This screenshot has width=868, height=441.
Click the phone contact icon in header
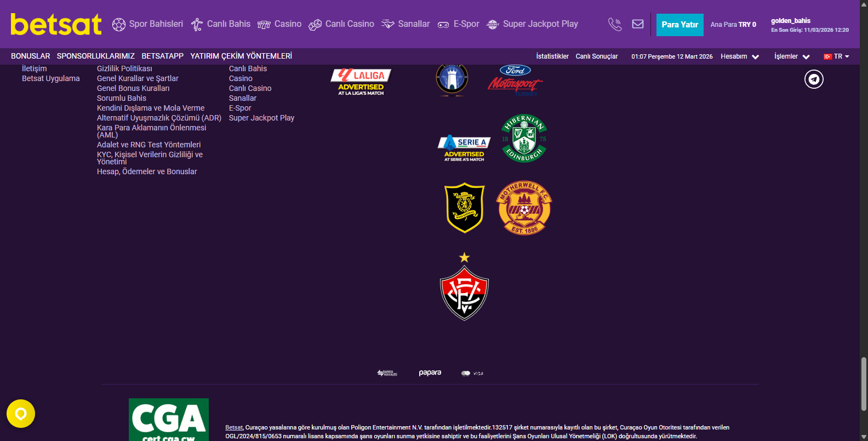[x=615, y=24]
